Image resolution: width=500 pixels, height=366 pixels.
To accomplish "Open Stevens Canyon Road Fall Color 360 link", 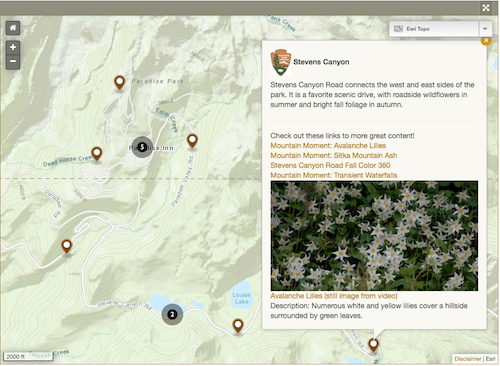I will click(x=330, y=165).
